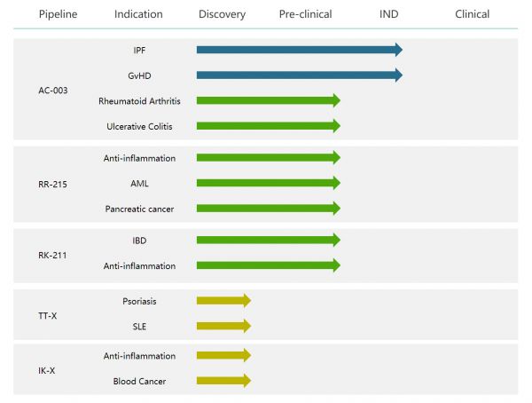The height and width of the screenshot is (403, 532).
Task: Click the Ulcerative Colitis indication label
Action: tap(139, 126)
